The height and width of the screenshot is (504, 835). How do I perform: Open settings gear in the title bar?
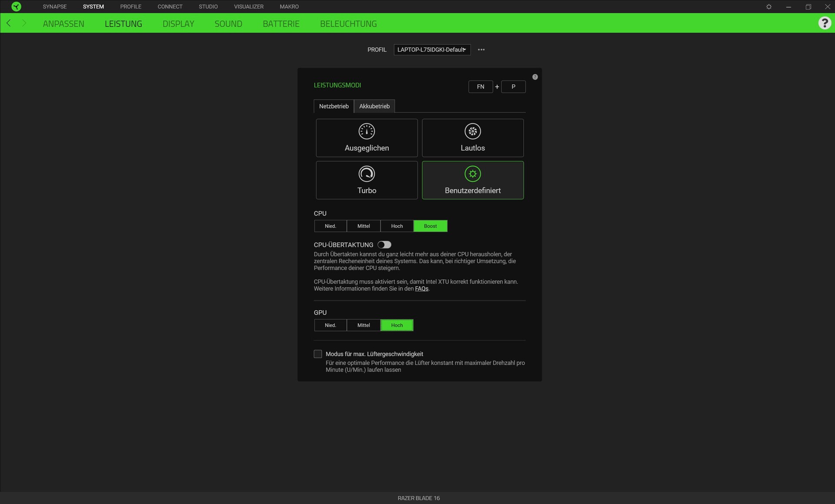pos(769,7)
